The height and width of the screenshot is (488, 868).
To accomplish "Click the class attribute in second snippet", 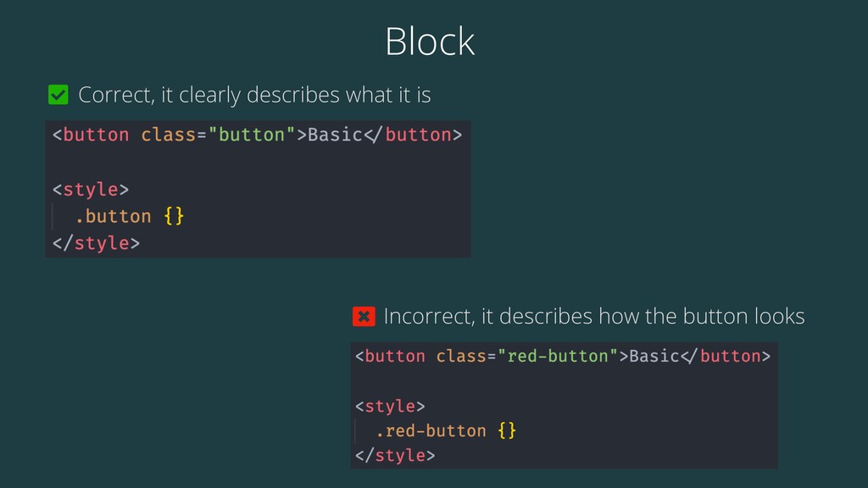I will point(461,356).
